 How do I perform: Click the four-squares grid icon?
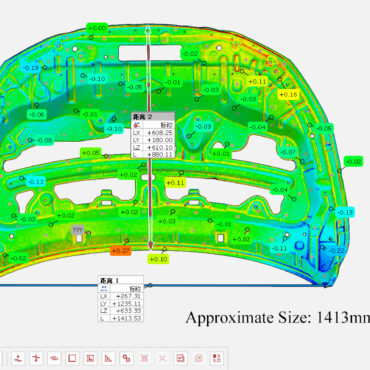pyautogui.click(x=217, y=358)
